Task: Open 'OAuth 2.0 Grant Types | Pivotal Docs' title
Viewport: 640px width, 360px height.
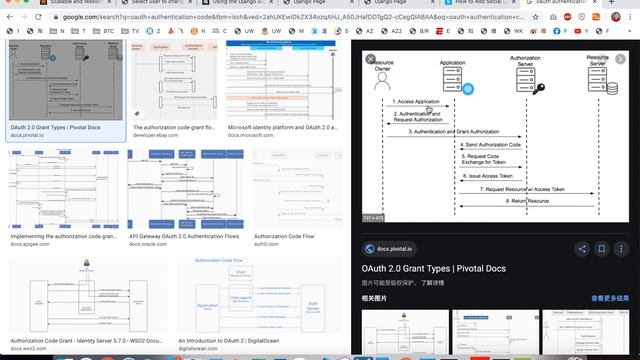Action: 433,269
